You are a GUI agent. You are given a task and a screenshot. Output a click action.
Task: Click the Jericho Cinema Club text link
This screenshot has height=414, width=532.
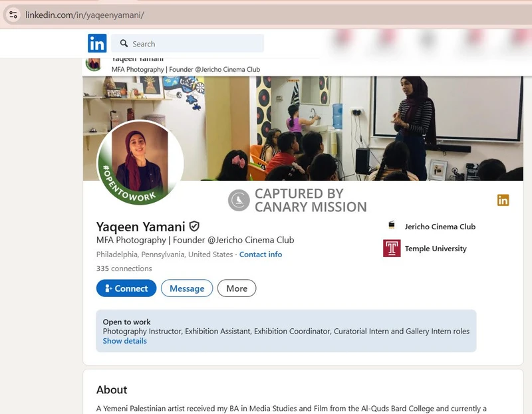[440, 226]
